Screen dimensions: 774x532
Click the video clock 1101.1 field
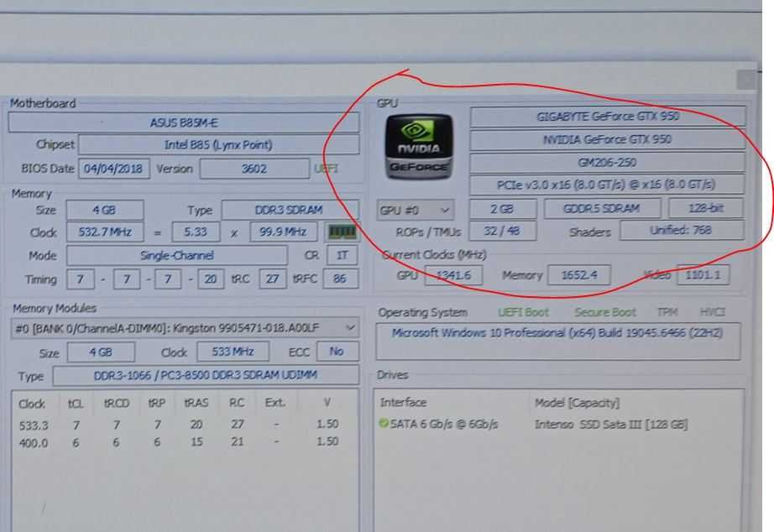[x=703, y=274]
